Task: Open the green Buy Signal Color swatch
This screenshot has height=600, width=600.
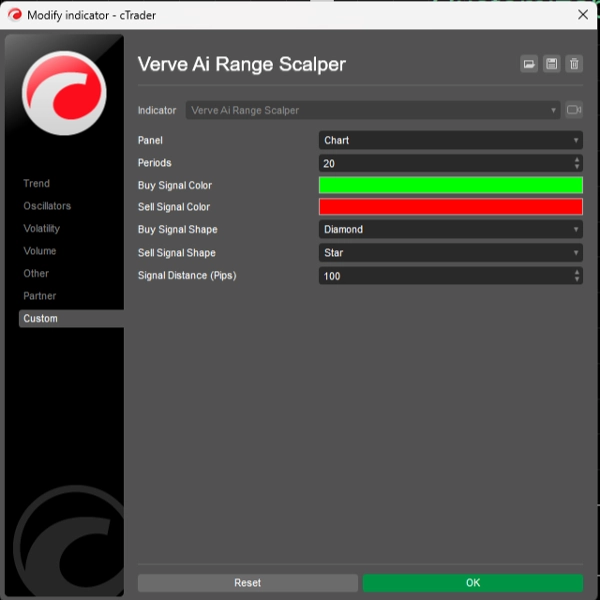Action: click(451, 185)
